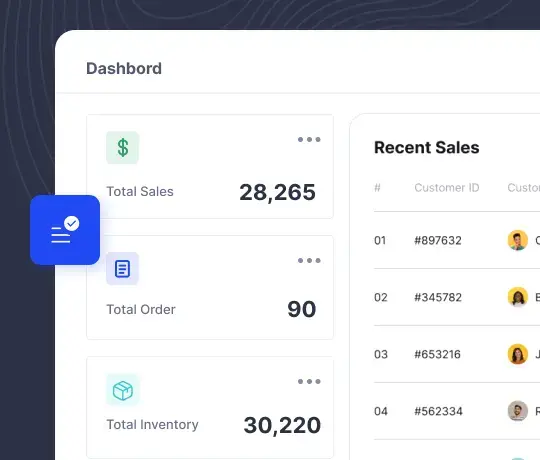Click the 90 order value
Viewport: 540px width, 460px height.
coord(302,309)
